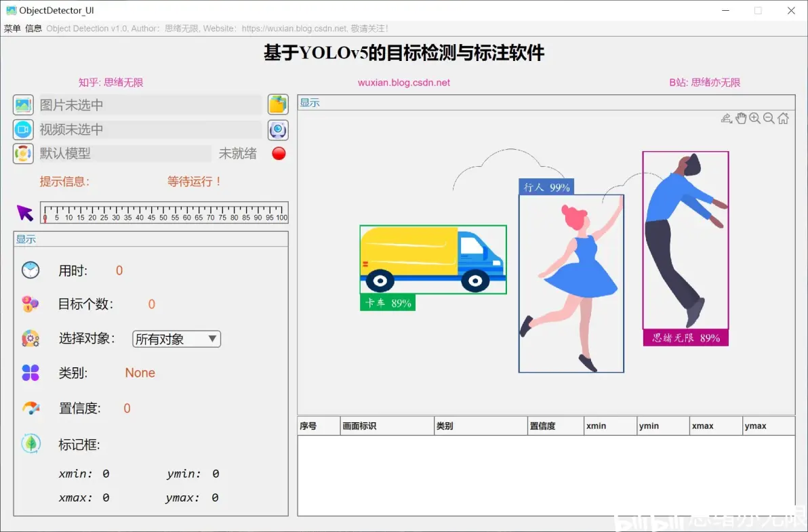Click the clock icon next to 用时

click(x=31, y=270)
